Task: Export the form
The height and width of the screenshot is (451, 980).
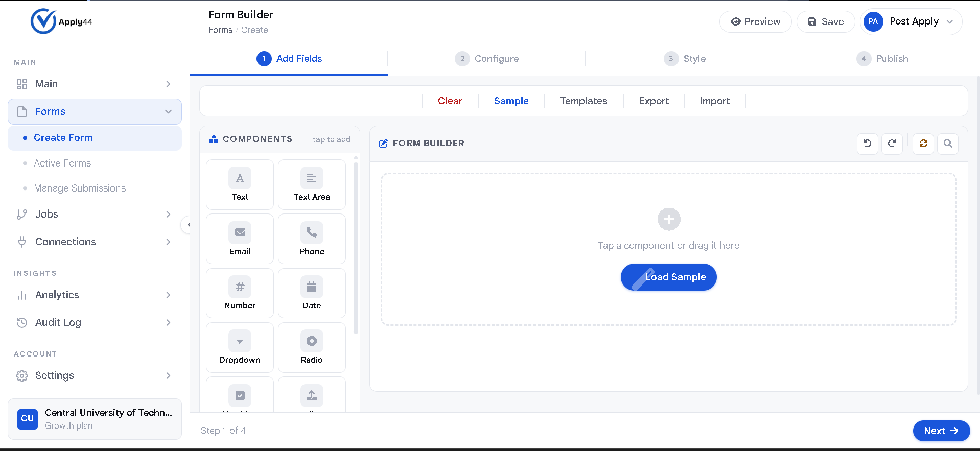Action: click(654, 101)
